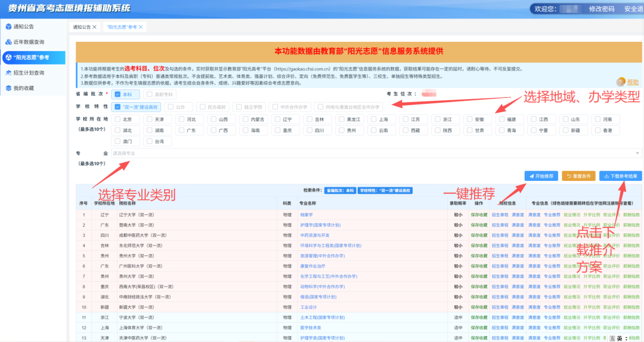Click the 近年数据查询 sidebar icon
The height and width of the screenshot is (342, 644).
coord(8,42)
